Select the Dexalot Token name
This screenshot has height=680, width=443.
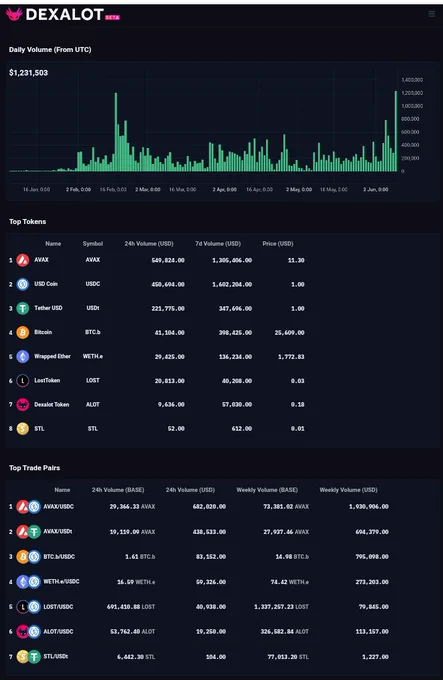coord(52,405)
